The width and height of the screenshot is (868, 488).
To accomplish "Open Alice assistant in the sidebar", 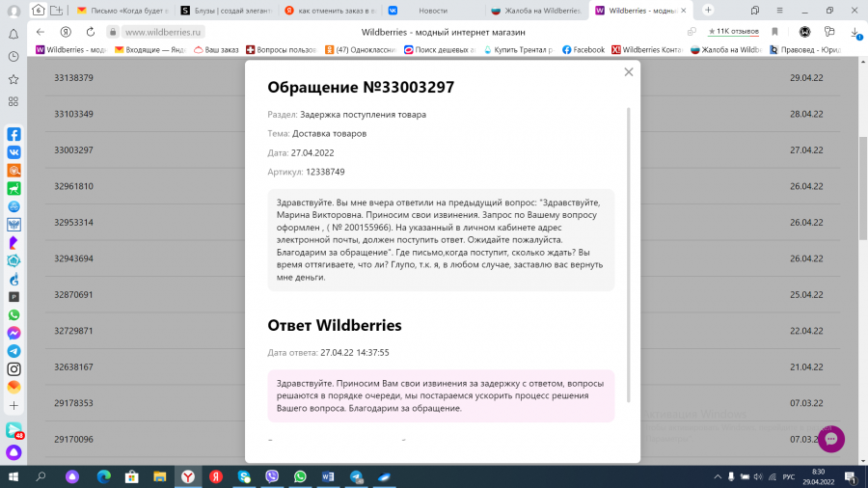I will click(x=14, y=452).
